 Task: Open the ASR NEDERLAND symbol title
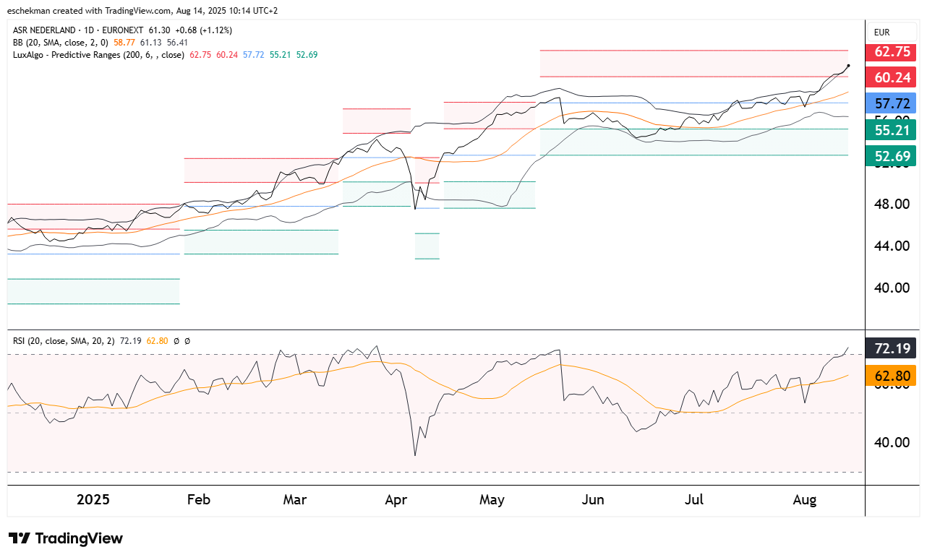(46, 30)
